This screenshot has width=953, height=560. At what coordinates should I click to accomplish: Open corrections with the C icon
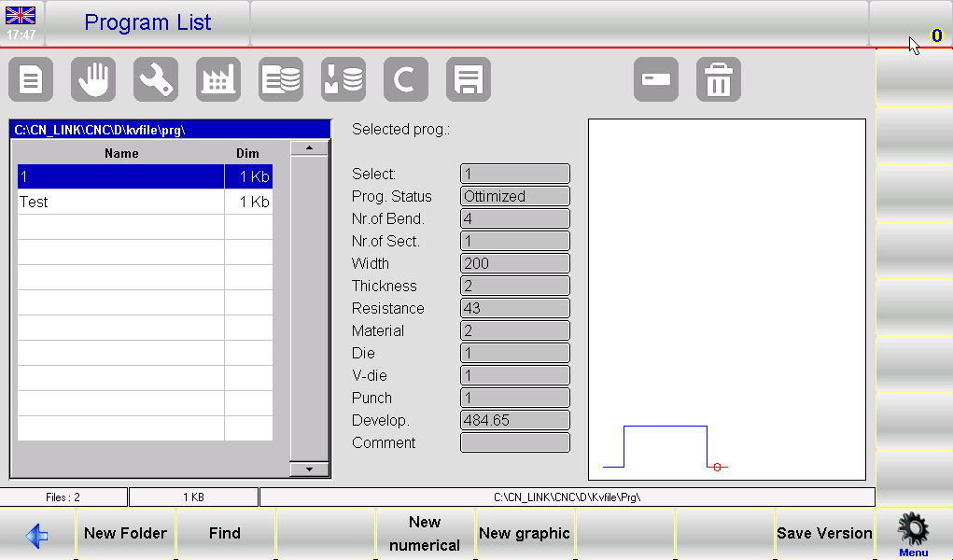[x=405, y=79]
